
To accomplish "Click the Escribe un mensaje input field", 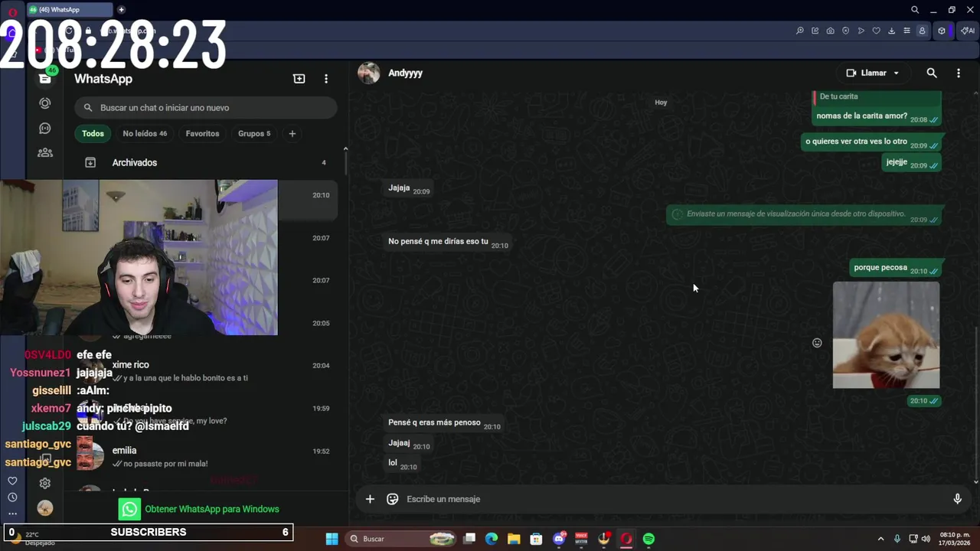I will (674, 499).
